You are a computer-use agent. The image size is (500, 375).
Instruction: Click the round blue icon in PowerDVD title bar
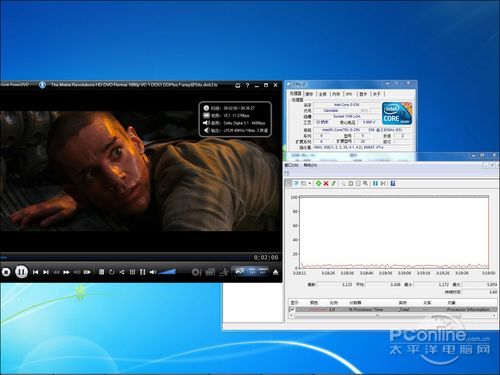(42, 85)
